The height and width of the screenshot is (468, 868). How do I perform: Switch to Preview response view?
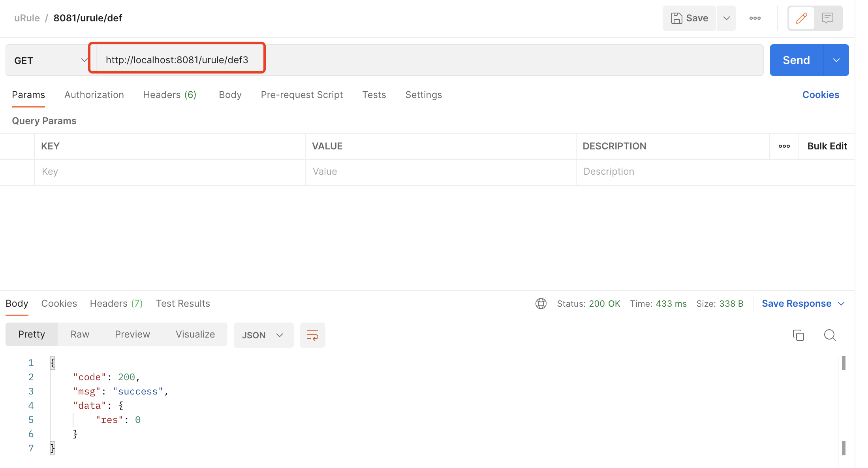click(x=132, y=334)
